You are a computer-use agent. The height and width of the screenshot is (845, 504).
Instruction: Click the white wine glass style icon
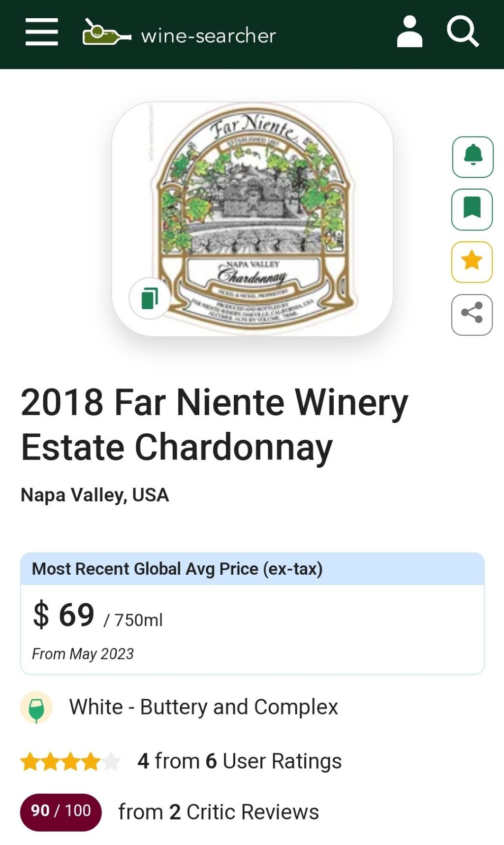(x=36, y=708)
